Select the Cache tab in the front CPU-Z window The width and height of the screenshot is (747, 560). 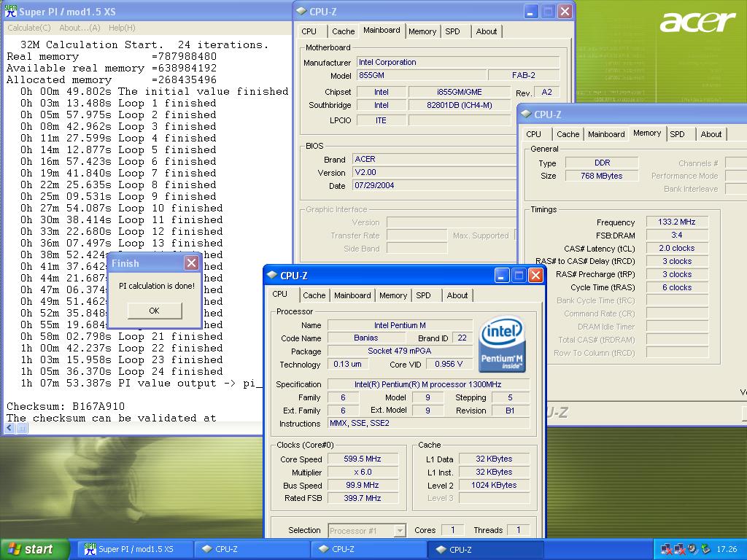tap(314, 295)
